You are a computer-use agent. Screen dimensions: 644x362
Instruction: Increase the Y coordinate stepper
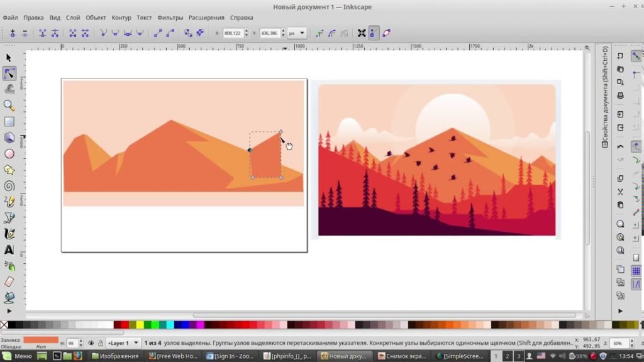[x=283, y=31]
